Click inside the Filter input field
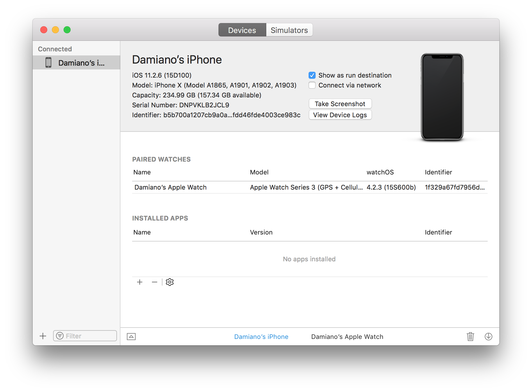Viewport: 532px width, 392px height. (87, 336)
